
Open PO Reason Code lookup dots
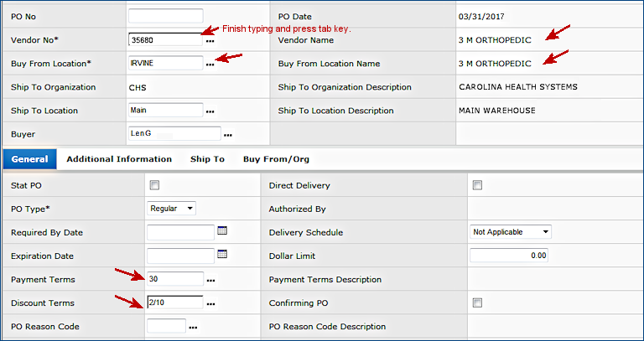193,327
